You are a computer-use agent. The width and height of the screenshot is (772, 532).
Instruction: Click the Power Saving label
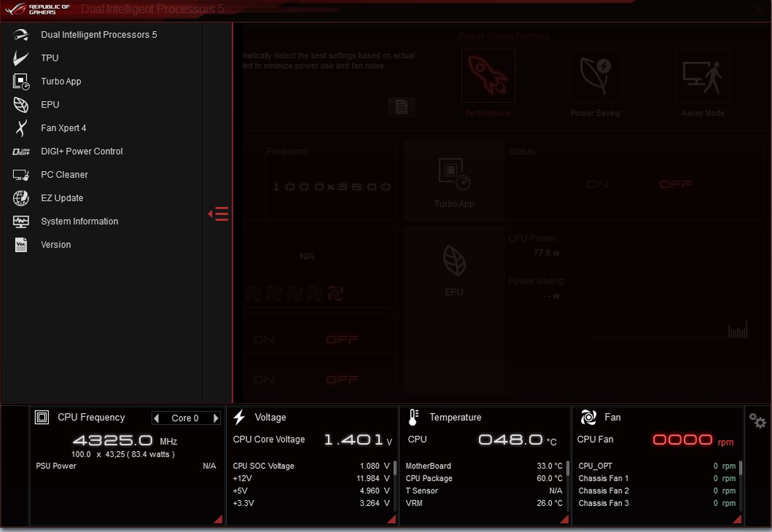[595, 113]
